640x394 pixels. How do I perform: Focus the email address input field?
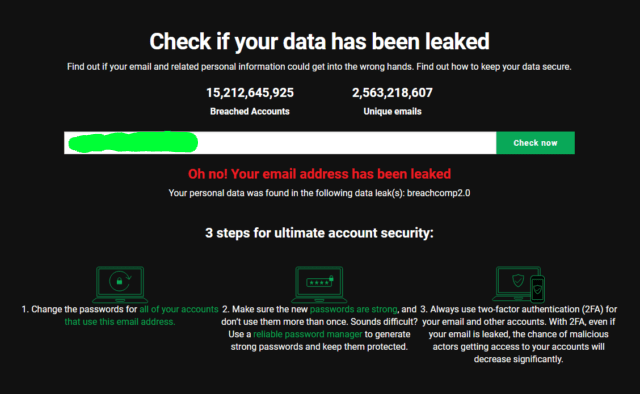[x=280, y=143]
